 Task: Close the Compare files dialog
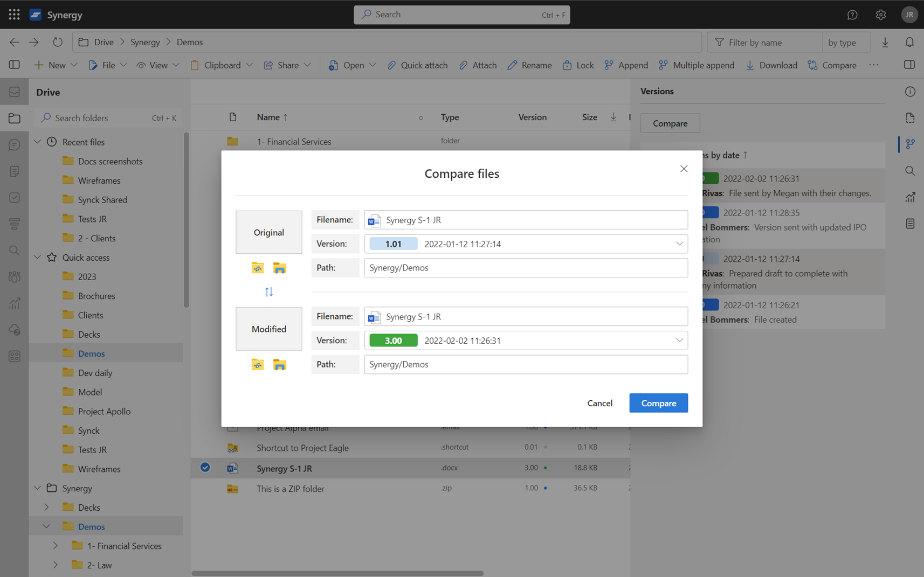684,169
